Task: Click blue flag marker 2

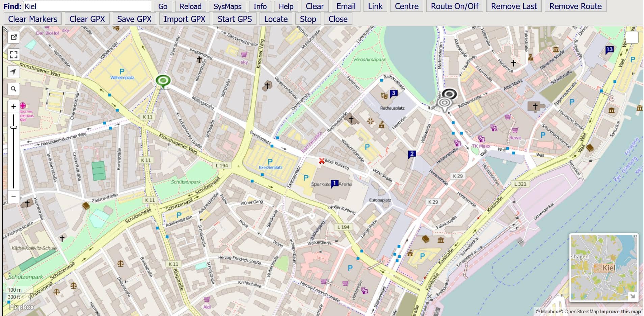Action: pos(411,154)
